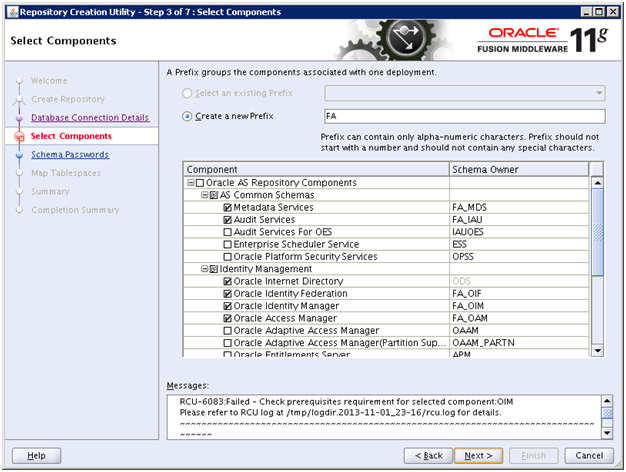The height and width of the screenshot is (472, 626).
Task: Click the Help button
Action: pyautogui.click(x=36, y=456)
